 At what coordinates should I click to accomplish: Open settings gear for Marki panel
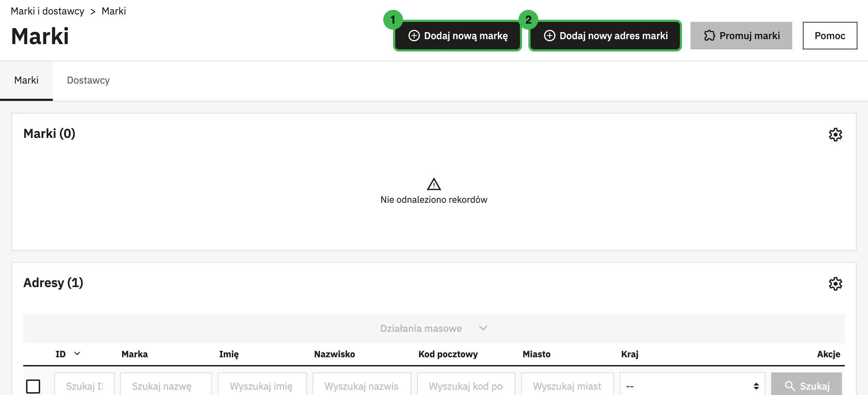point(835,134)
